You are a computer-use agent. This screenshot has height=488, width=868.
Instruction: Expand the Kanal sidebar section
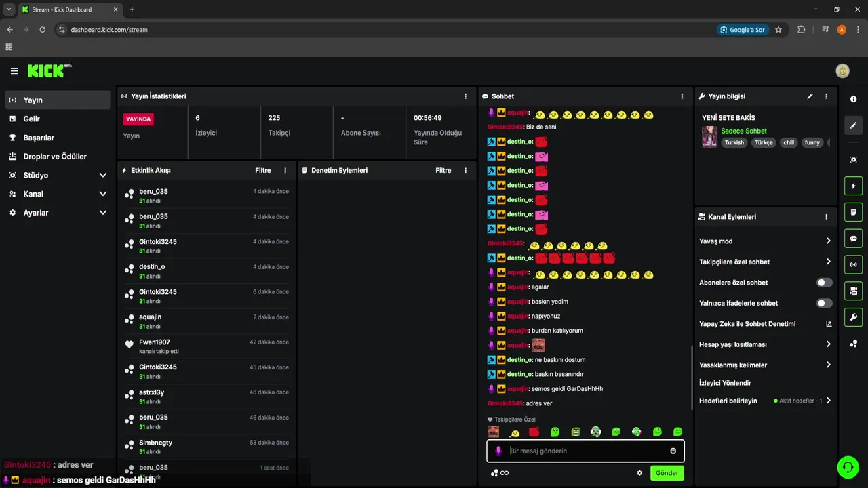pos(58,194)
